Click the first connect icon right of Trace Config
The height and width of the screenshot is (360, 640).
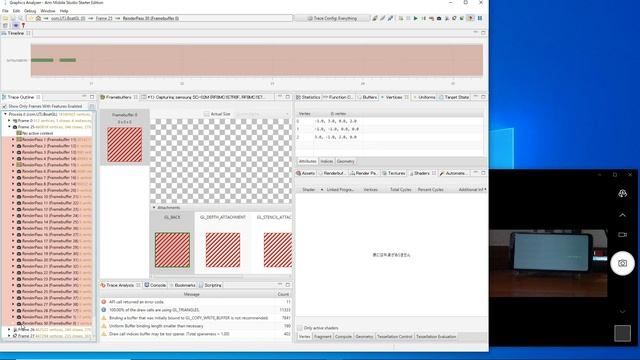(375, 18)
